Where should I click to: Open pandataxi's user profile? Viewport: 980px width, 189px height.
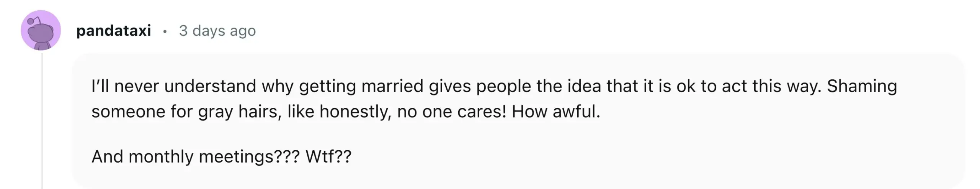(x=114, y=31)
